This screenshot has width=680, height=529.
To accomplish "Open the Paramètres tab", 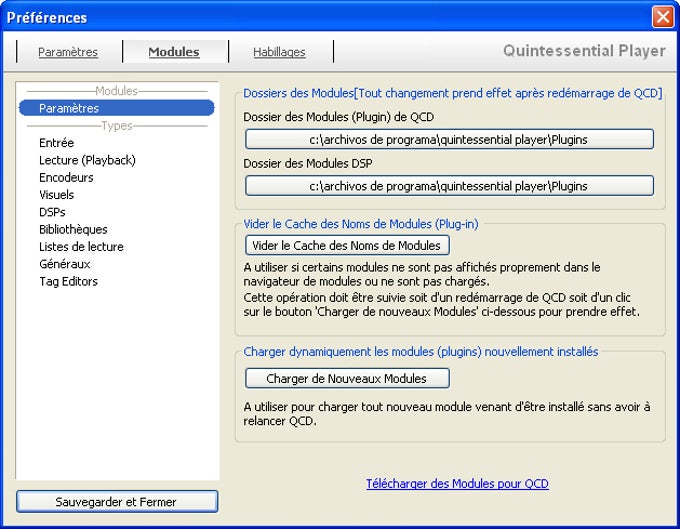I will pos(68,52).
